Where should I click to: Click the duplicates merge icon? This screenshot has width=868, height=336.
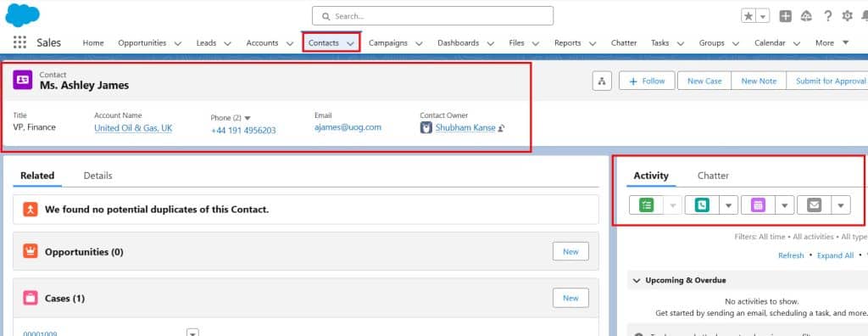30,210
